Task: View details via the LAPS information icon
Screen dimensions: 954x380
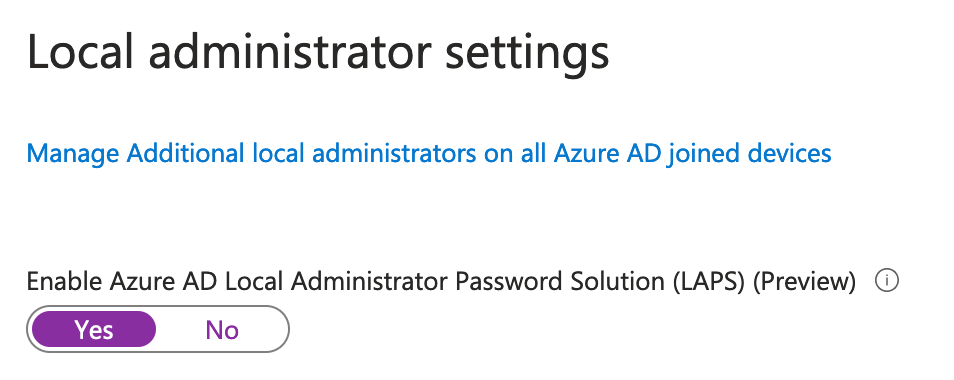Action: [x=886, y=281]
